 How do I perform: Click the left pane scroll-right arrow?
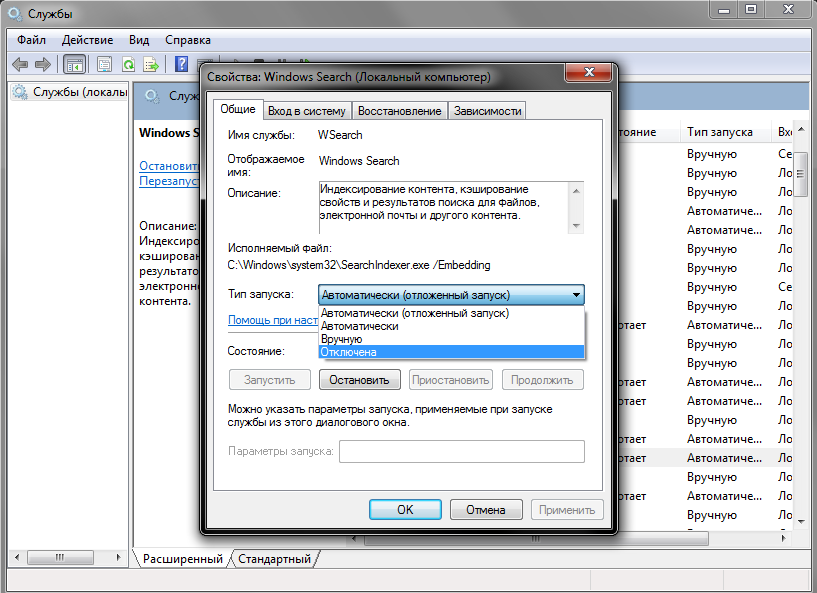pos(119,558)
